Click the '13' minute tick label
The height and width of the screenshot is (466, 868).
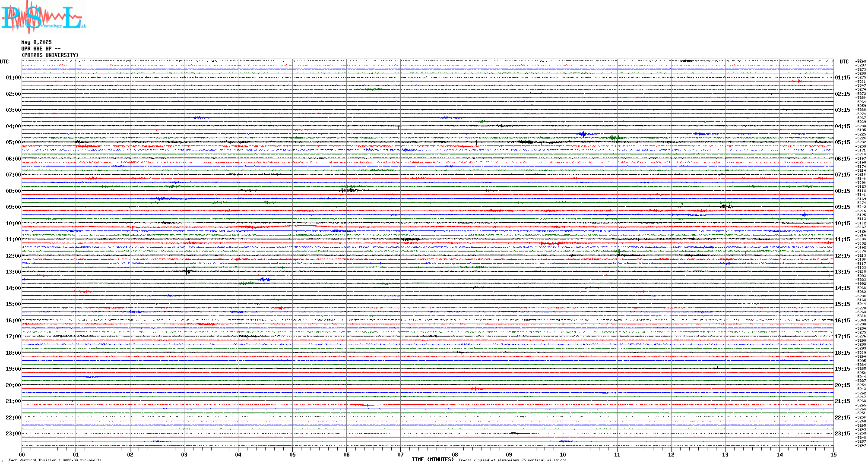click(725, 454)
